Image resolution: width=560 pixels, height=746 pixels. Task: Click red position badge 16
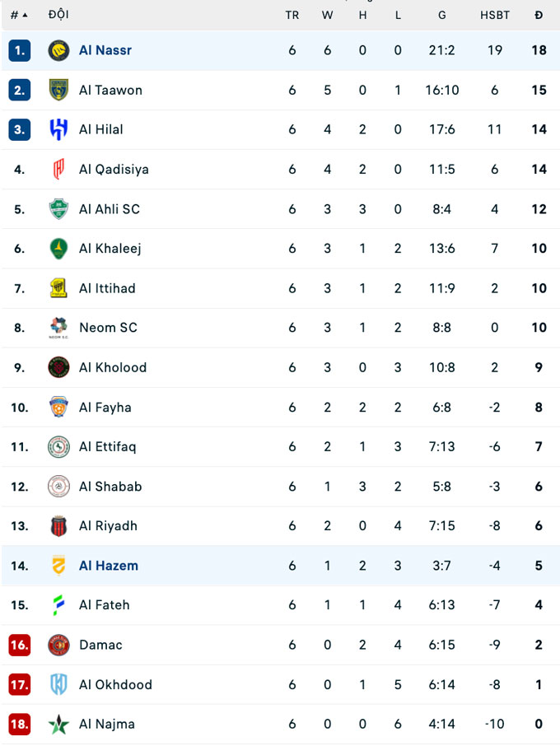[20, 645]
